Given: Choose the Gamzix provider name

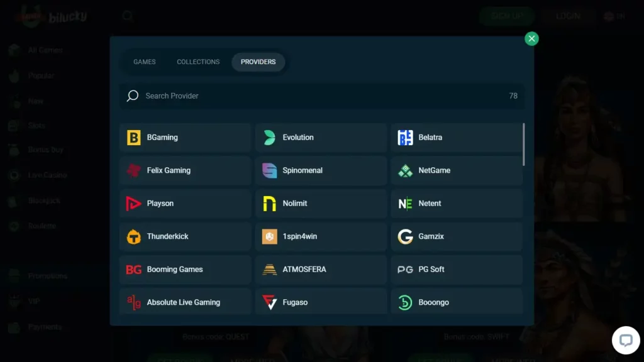Looking at the screenshot, I should coord(431,236).
